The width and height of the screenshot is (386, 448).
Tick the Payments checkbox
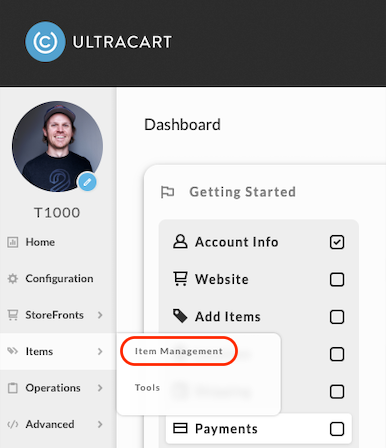(x=337, y=429)
